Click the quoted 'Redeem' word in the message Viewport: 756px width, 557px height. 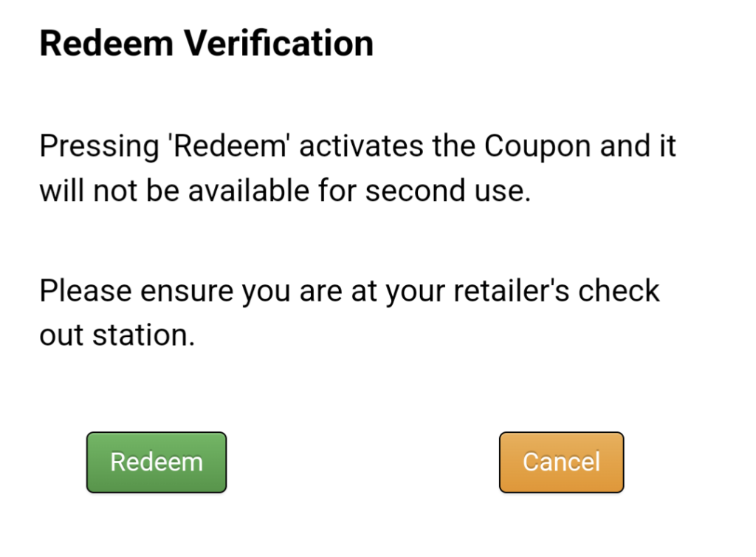click(229, 146)
